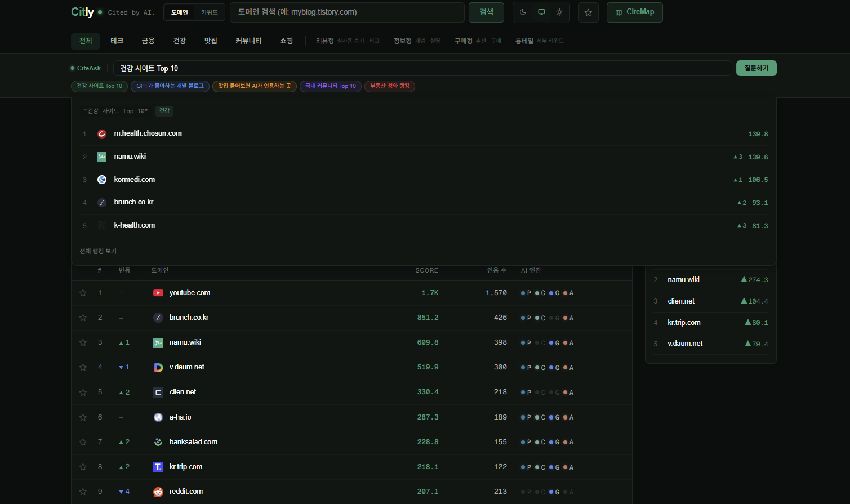
Task: Open favorites with the star icon in the header
Action: (588, 12)
